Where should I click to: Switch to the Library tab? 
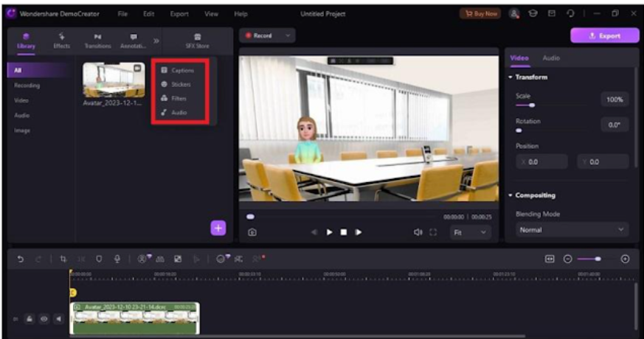click(26, 41)
